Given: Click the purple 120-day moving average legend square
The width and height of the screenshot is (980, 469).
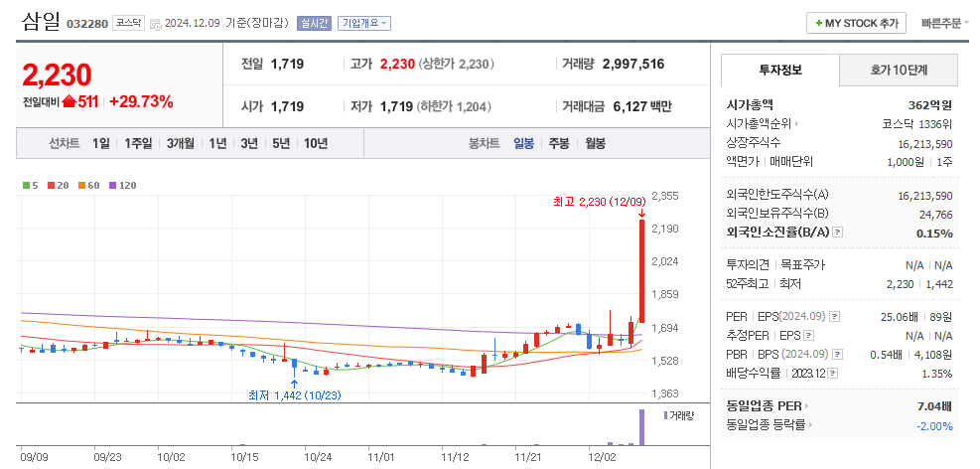Looking at the screenshot, I should tap(112, 186).
